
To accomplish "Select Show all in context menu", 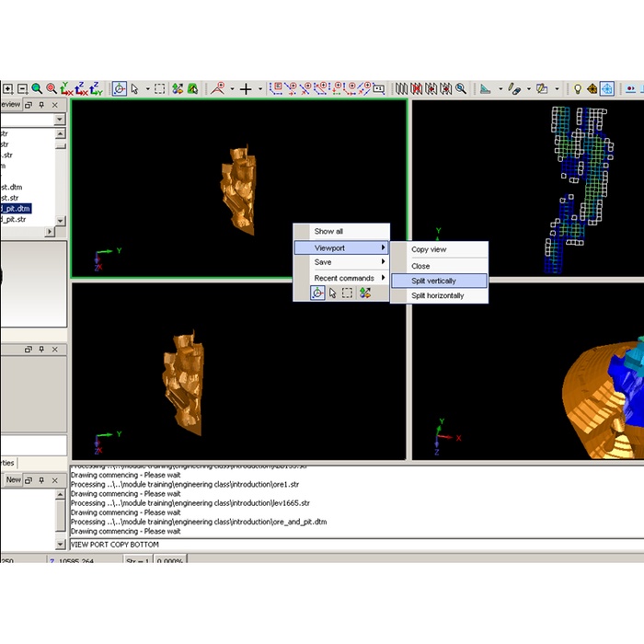I will [x=328, y=232].
